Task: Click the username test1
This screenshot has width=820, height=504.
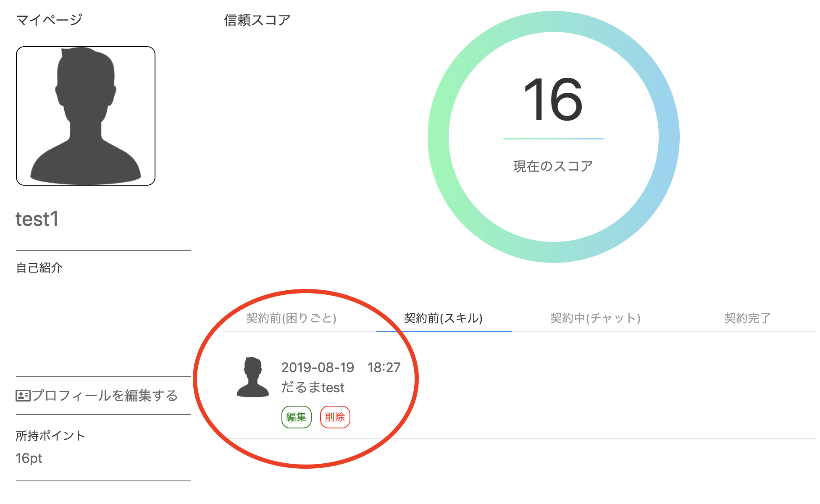Action: [x=38, y=219]
